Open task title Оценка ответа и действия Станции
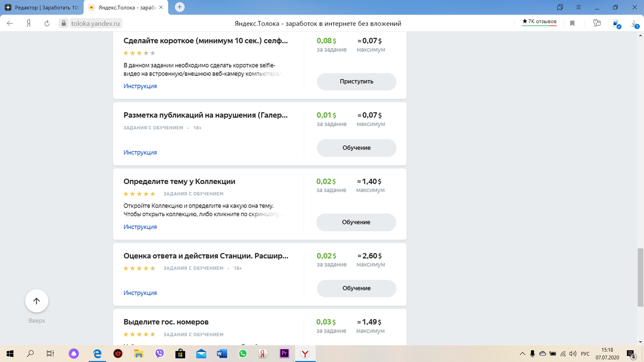644x362 pixels. (x=206, y=256)
